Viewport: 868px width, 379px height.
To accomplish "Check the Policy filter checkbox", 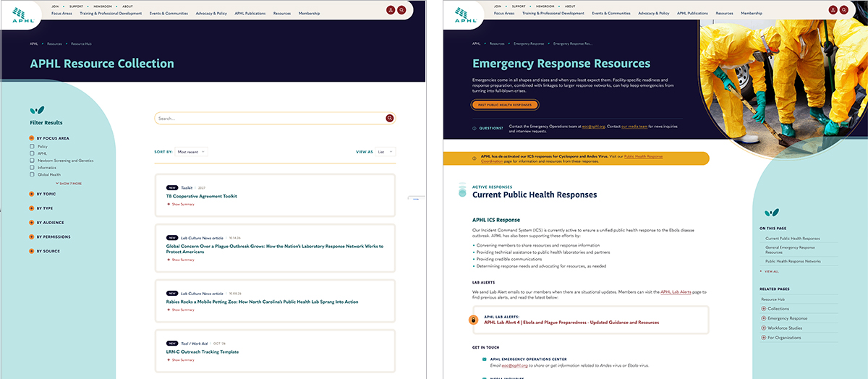I will coord(32,146).
